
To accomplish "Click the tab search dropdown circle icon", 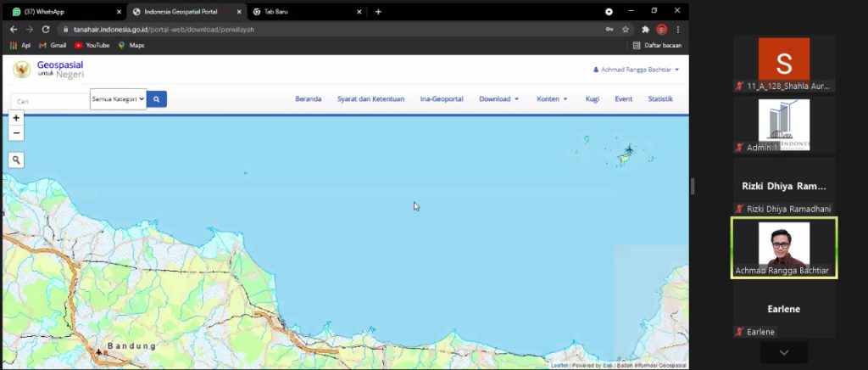I will click(x=609, y=12).
